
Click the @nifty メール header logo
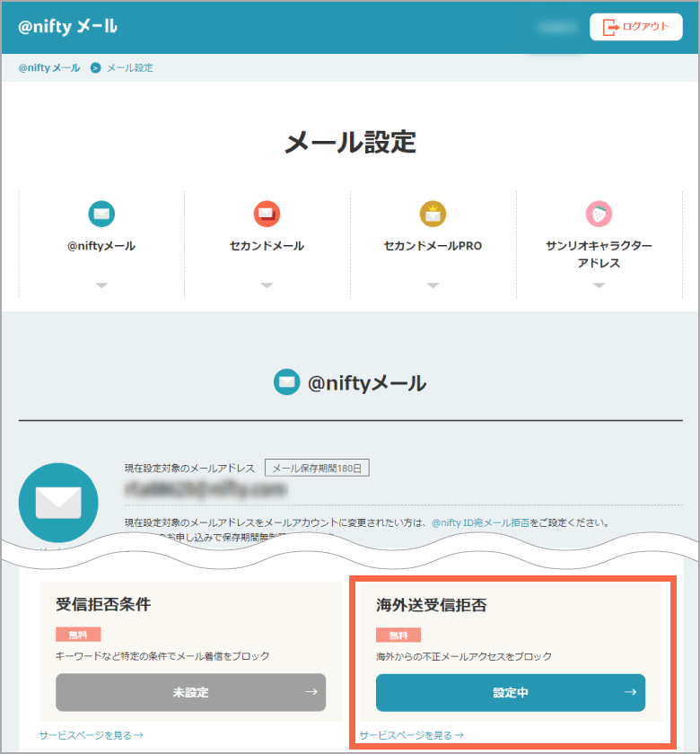click(x=67, y=26)
